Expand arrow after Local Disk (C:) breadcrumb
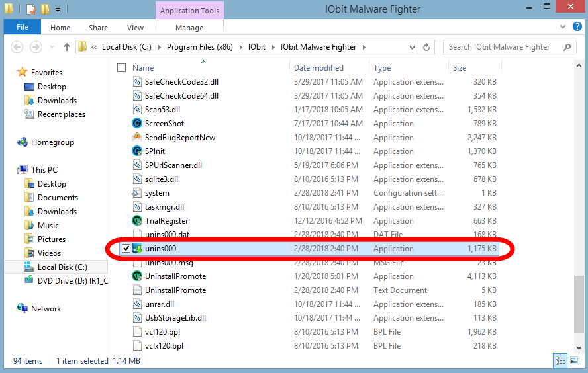The width and height of the screenshot is (588, 373). (160, 47)
